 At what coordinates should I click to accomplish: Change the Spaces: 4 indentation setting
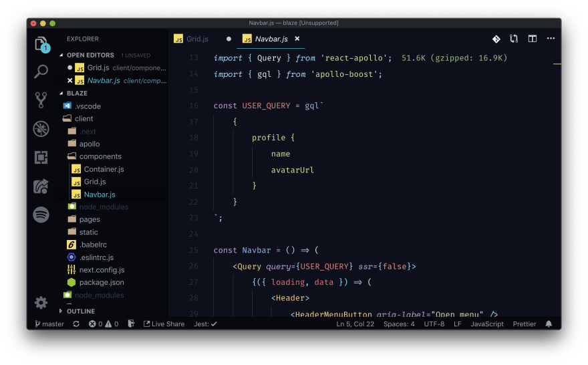pos(399,324)
